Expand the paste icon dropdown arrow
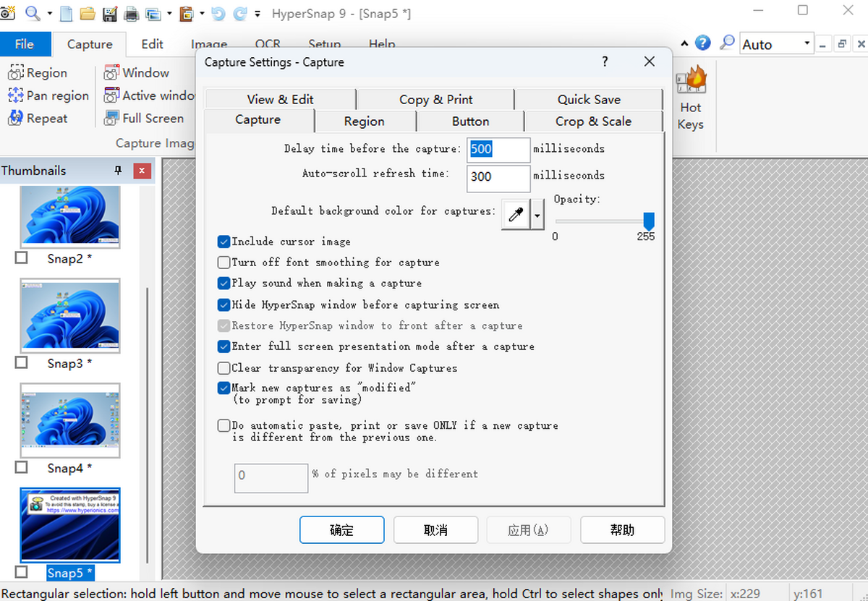 click(201, 13)
